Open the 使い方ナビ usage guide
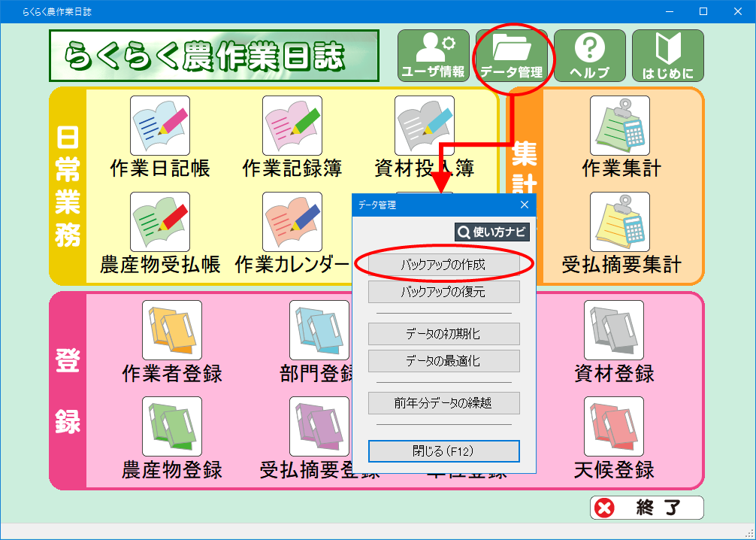 click(492, 232)
